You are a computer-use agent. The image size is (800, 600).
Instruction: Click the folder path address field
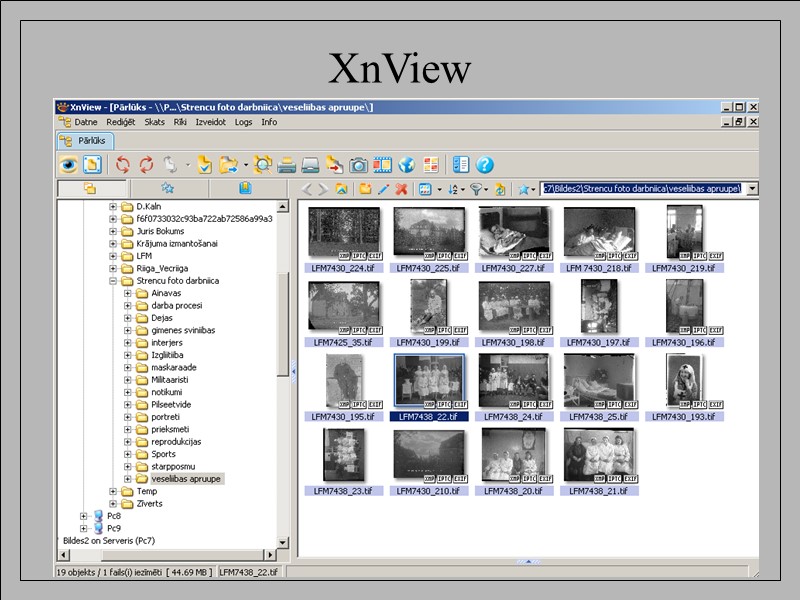(x=643, y=189)
